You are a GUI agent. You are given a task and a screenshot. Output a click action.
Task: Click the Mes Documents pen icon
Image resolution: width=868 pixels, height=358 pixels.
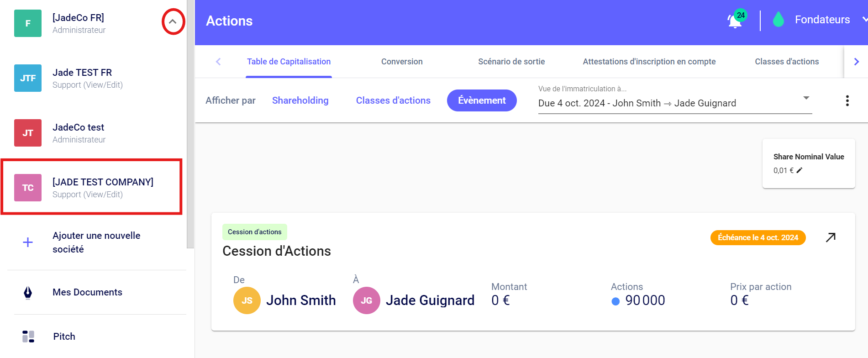tap(28, 292)
